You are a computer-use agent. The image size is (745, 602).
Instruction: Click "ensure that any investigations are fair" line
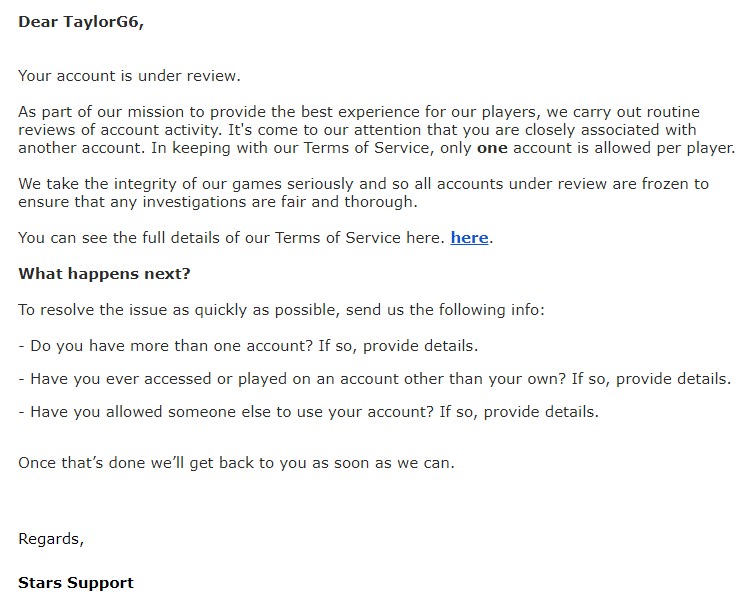218,202
